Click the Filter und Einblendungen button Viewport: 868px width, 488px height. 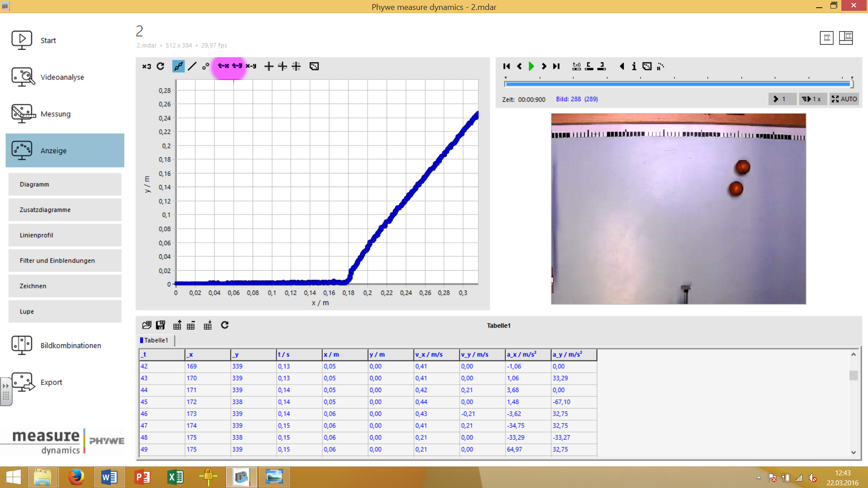[65, 261]
